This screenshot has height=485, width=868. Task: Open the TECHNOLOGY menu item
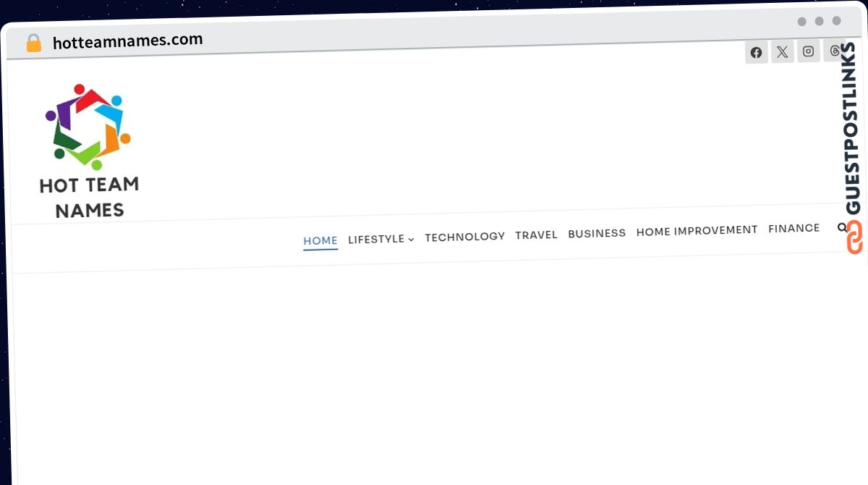pyautogui.click(x=465, y=236)
